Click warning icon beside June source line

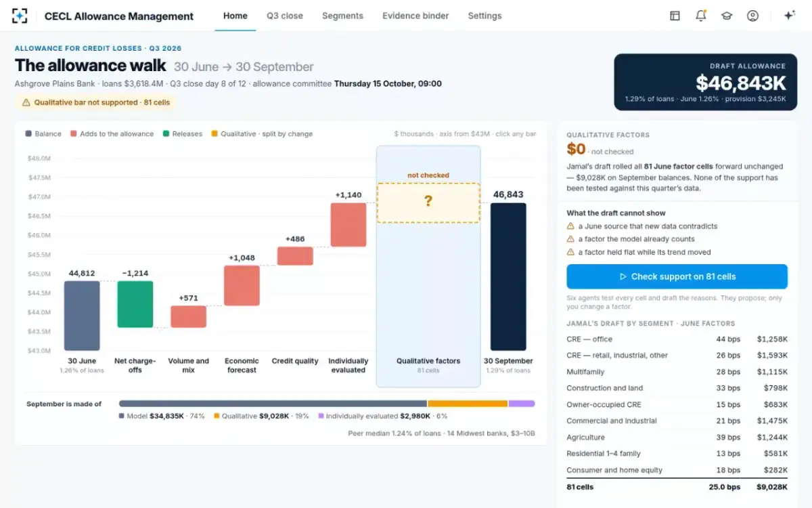pos(571,226)
